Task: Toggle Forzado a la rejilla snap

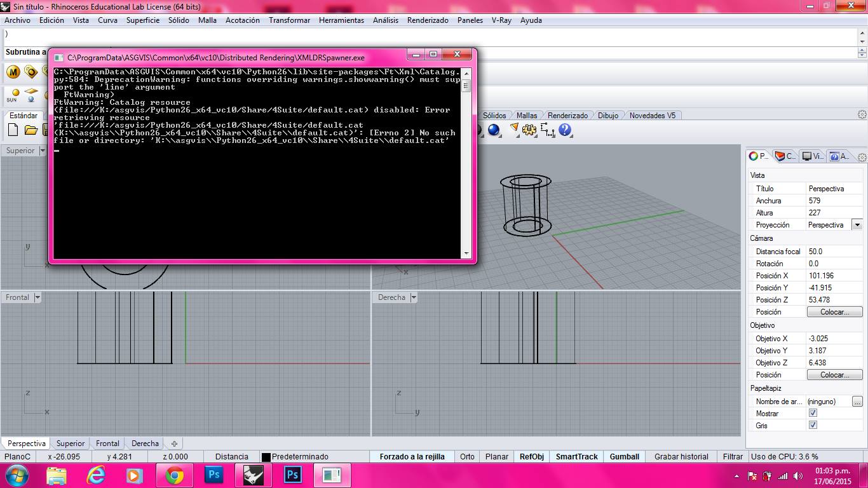Action: click(x=412, y=456)
